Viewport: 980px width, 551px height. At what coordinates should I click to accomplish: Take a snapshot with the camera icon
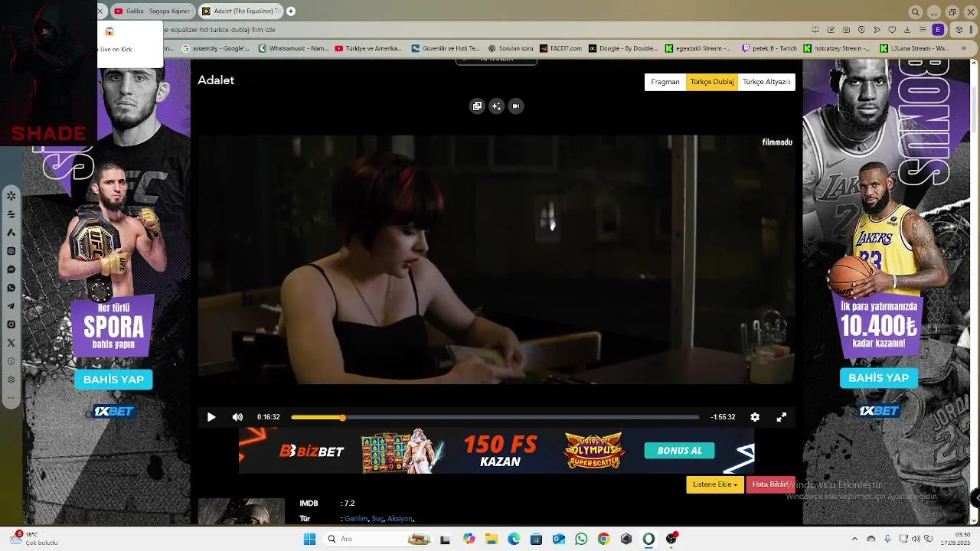[x=846, y=30]
